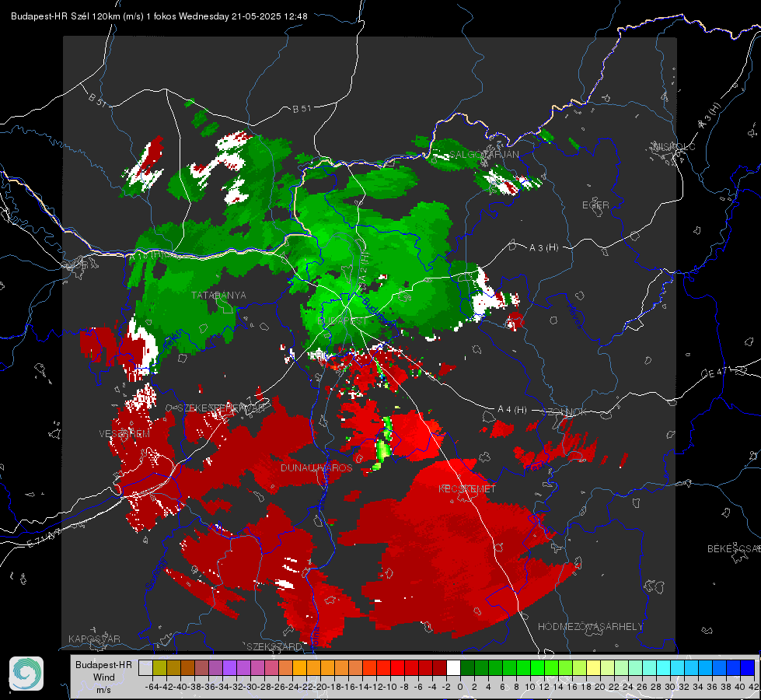This screenshot has height=700, width=761.
Task: Click the olive swatch above -64
Action: pos(159,668)
